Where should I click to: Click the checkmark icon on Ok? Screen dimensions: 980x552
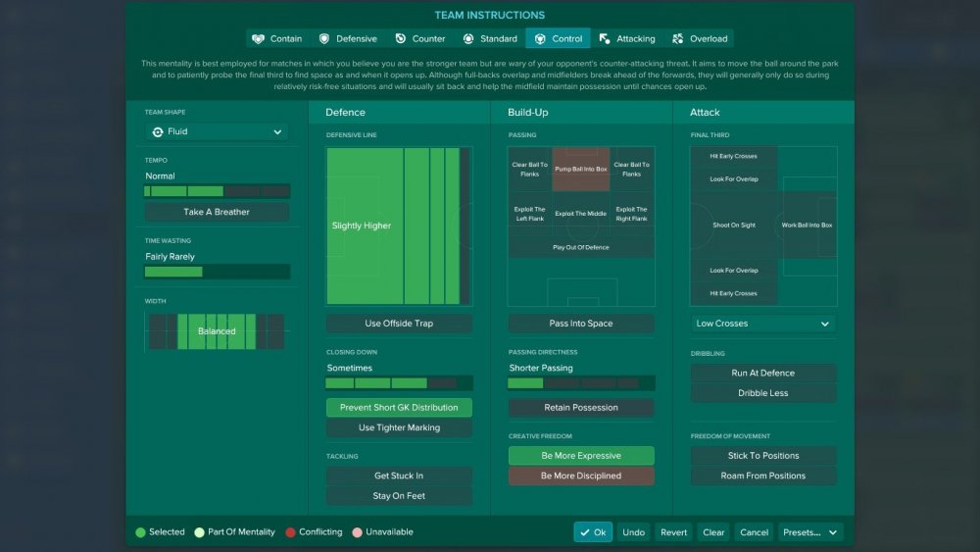(x=585, y=532)
